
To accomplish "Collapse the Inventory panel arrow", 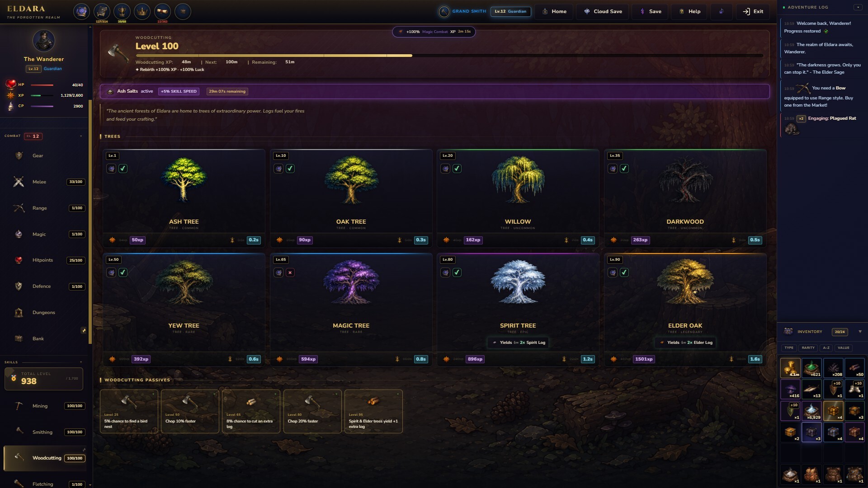I will tap(860, 332).
